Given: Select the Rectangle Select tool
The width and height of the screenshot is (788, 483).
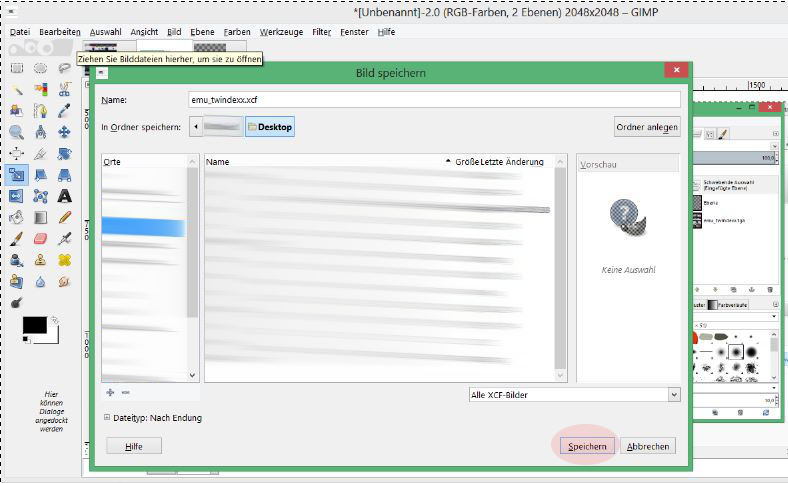Looking at the screenshot, I should pyautogui.click(x=17, y=68).
